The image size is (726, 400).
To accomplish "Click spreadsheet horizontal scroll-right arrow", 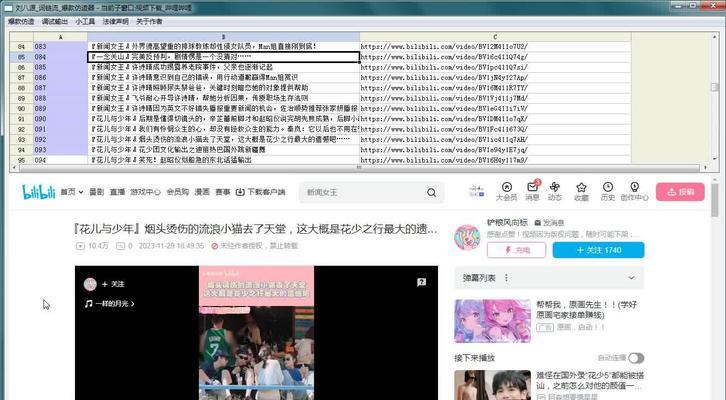I will tap(705, 167).
